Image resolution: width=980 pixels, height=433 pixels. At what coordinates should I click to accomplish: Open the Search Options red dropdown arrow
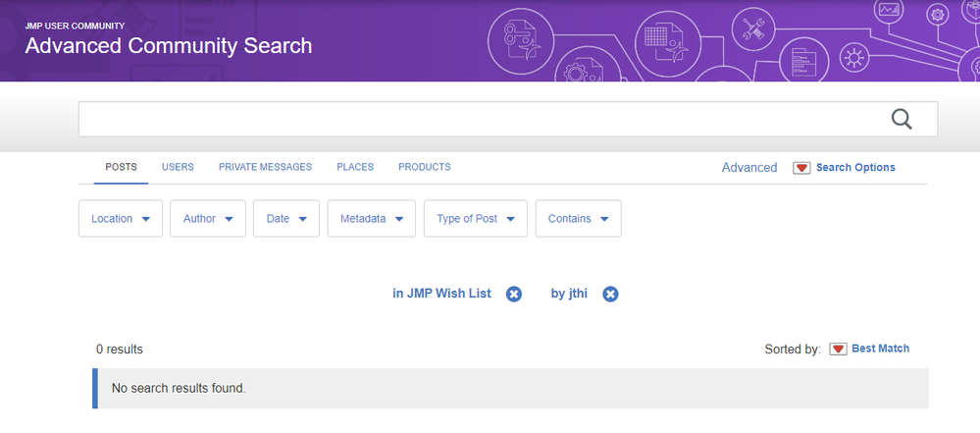801,168
